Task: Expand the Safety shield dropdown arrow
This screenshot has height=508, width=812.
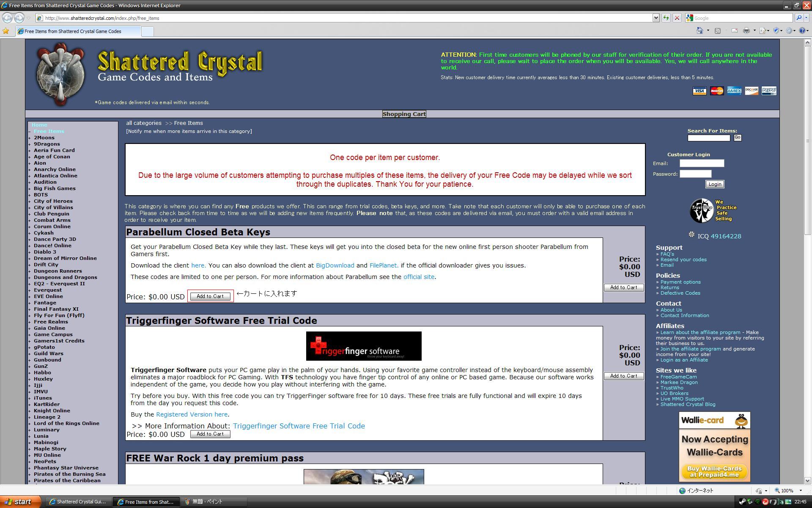Action: point(782,30)
